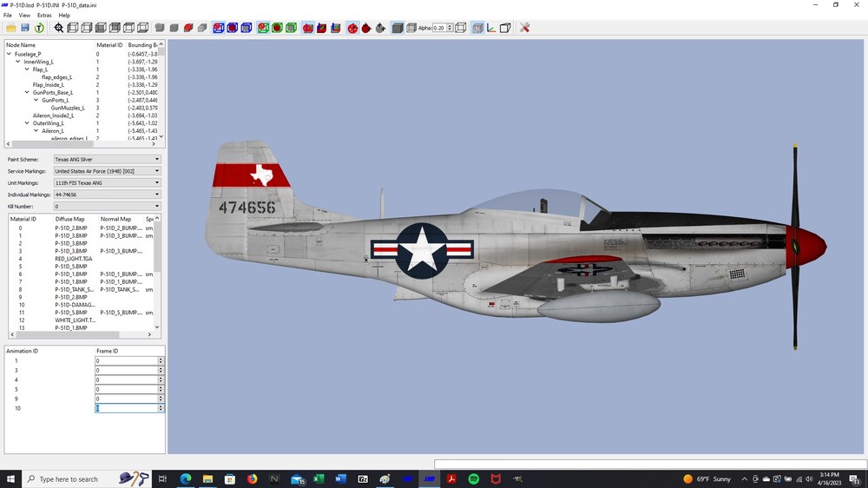The height and width of the screenshot is (488, 868).
Task: Open the Service Markings dropdown
Action: 107,171
